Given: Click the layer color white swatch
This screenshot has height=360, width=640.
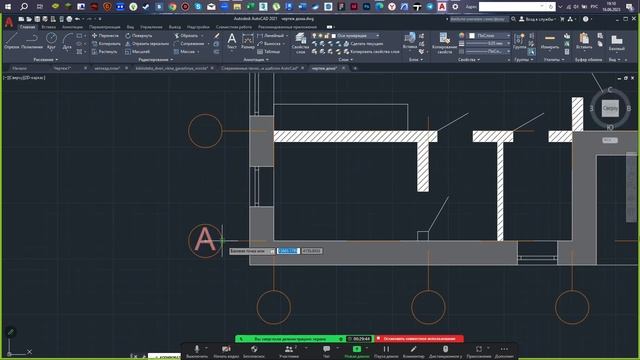Looking at the screenshot, I should (x=334, y=36).
